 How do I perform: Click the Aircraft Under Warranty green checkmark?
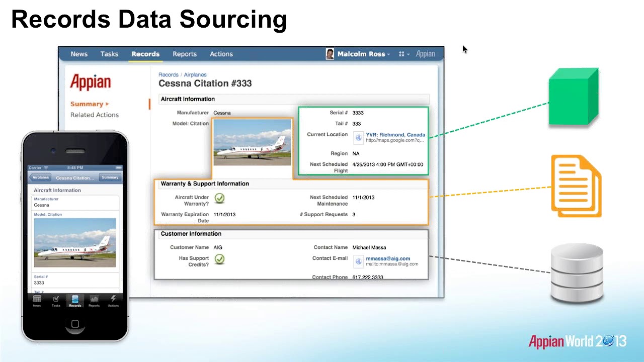tap(219, 198)
